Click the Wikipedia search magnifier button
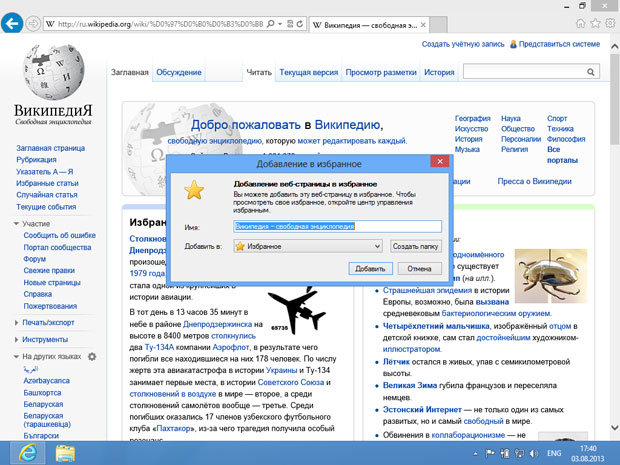The width and height of the screenshot is (620, 465). 591,72
